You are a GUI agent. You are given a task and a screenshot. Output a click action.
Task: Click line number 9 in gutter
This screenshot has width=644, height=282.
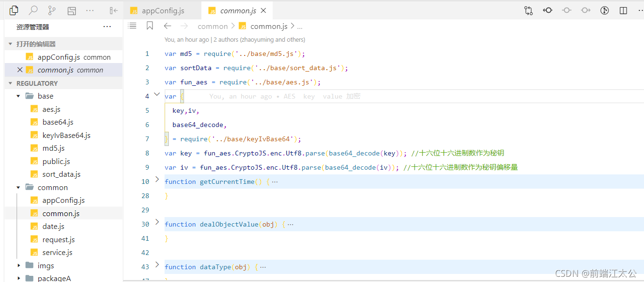point(147,167)
